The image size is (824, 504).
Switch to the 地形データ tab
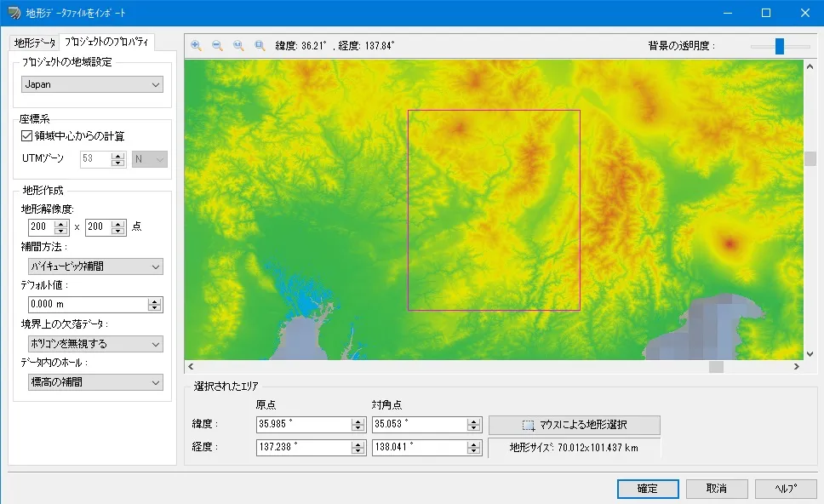(x=35, y=42)
